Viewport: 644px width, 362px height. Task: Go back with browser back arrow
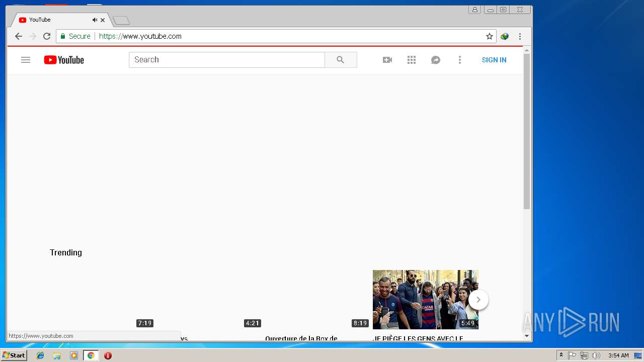click(x=19, y=36)
